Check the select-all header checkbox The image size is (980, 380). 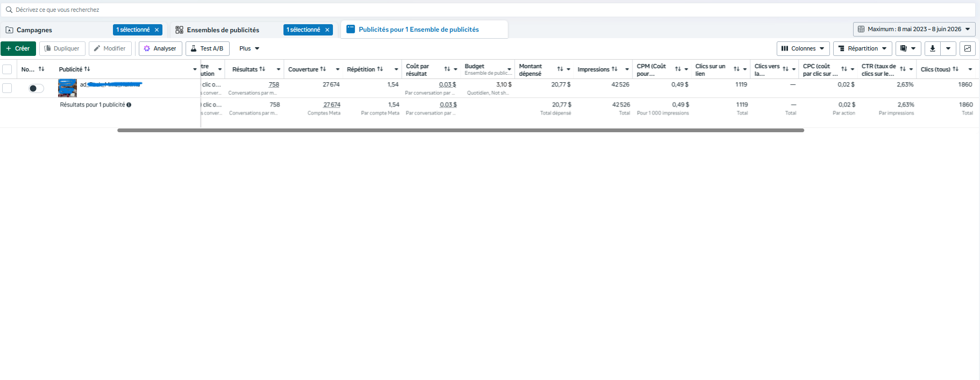click(7, 69)
